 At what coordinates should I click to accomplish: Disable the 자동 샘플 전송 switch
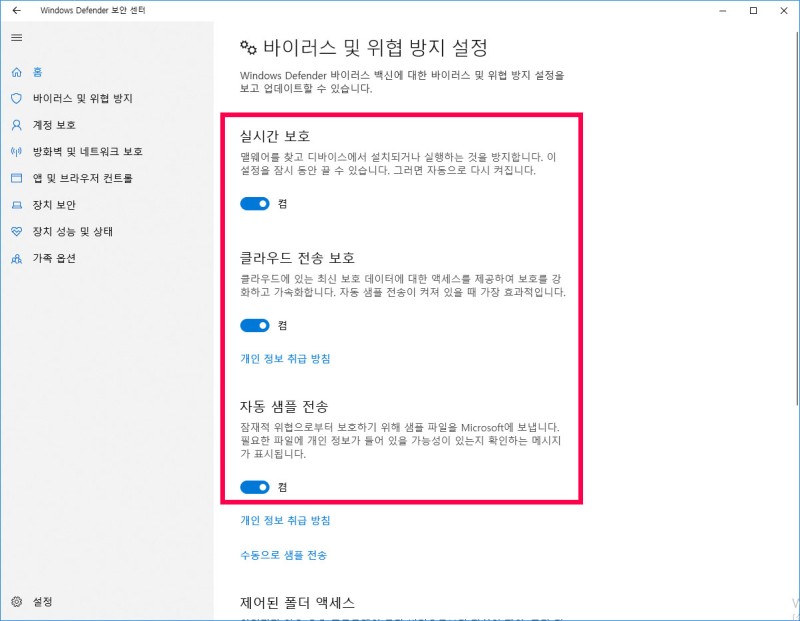[255, 487]
